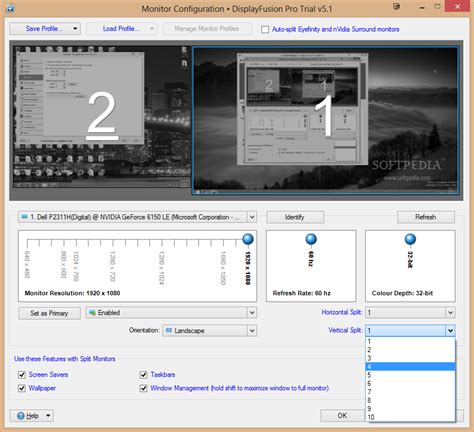This screenshot has height=432, width=474.
Task: Select 6 in the Vertical Split list
Action: 410,383
